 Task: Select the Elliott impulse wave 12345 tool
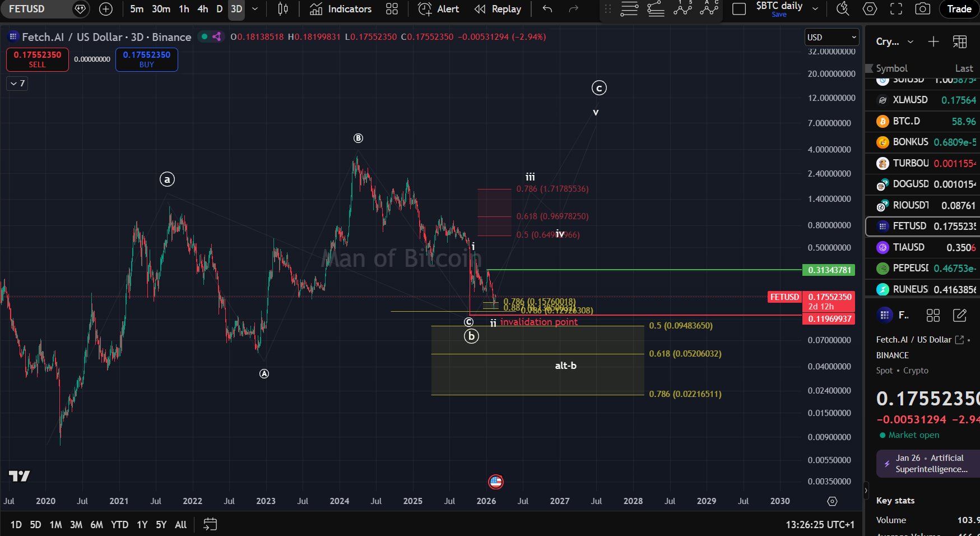point(683,9)
